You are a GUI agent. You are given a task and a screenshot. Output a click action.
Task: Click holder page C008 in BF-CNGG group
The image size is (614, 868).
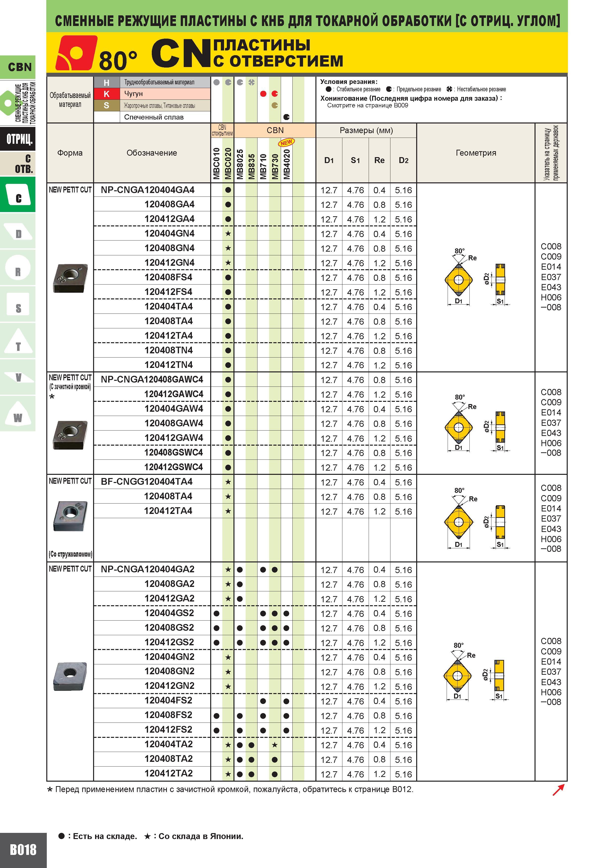click(551, 488)
